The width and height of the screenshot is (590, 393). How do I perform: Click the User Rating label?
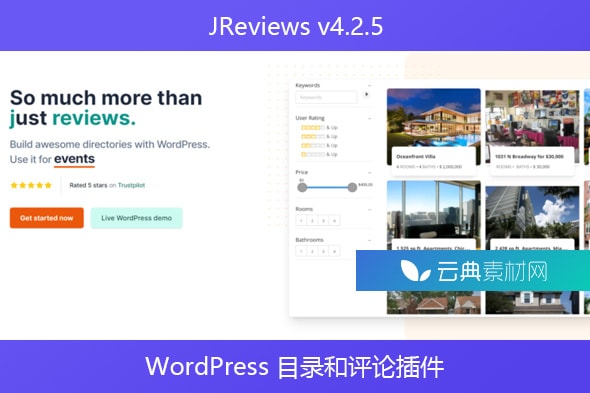click(x=310, y=118)
